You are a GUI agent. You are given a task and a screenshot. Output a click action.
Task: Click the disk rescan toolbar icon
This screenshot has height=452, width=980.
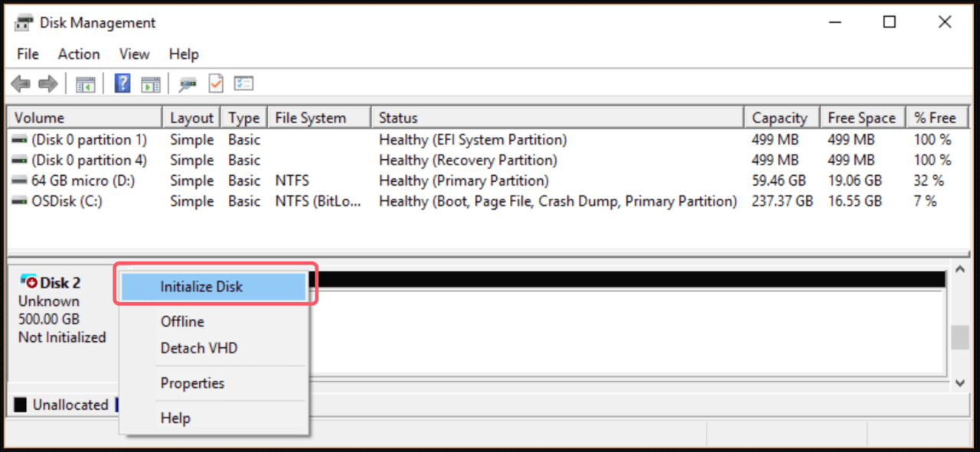coord(186,83)
